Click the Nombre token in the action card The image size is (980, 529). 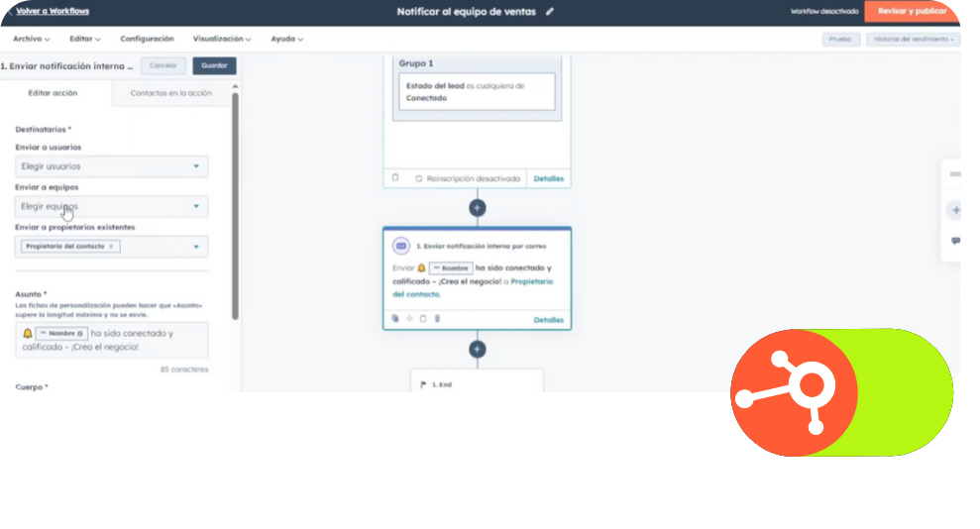click(451, 267)
